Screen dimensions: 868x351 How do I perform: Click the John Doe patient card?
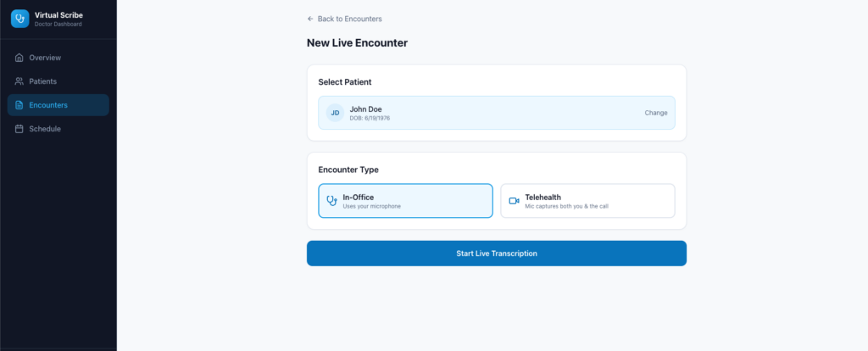[475, 113]
